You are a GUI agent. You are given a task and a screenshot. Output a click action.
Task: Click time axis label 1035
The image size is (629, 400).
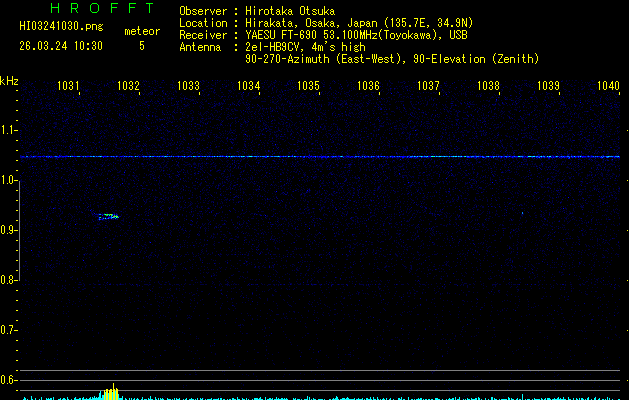(x=308, y=85)
